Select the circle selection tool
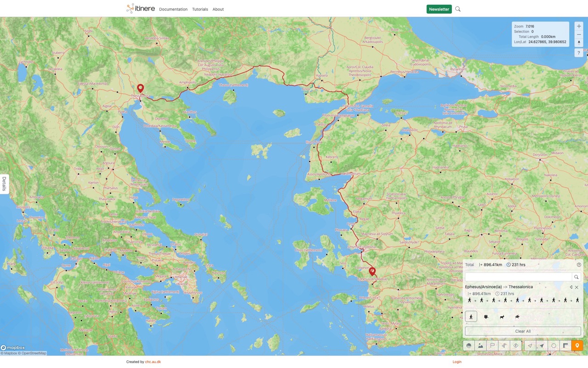This screenshot has width=588, height=368. click(554, 346)
